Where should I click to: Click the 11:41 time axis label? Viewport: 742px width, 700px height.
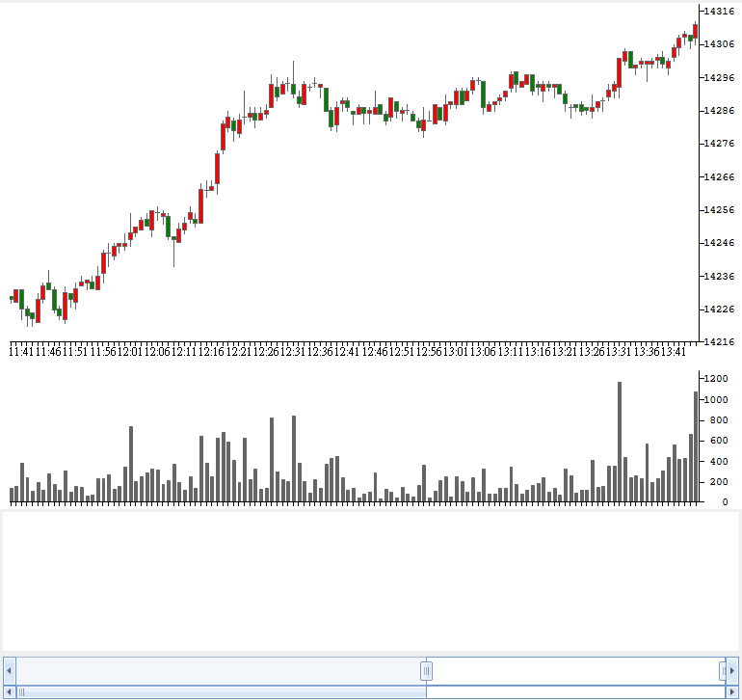coord(21,351)
